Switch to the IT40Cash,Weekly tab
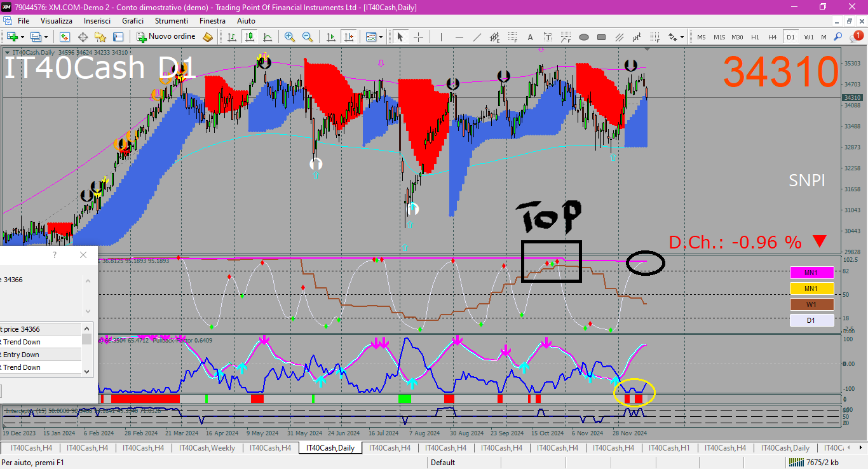Screen dimensions: 868x469 [x=207, y=448]
